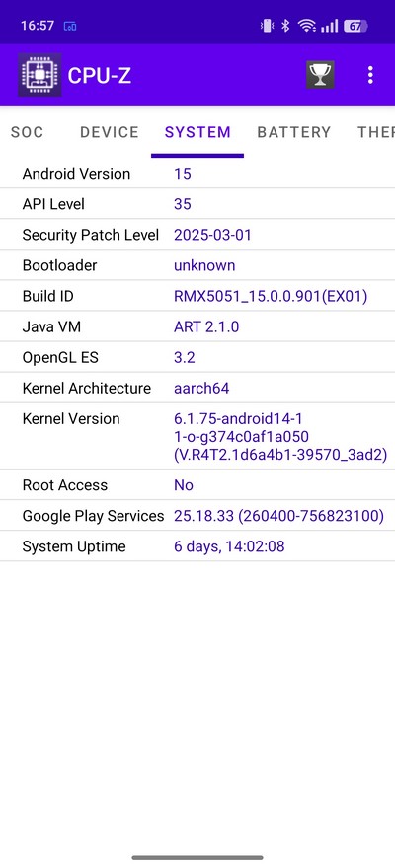The height and width of the screenshot is (868, 395).
Task: Tap the bottom navigation gesture bar
Action: click(x=197, y=857)
